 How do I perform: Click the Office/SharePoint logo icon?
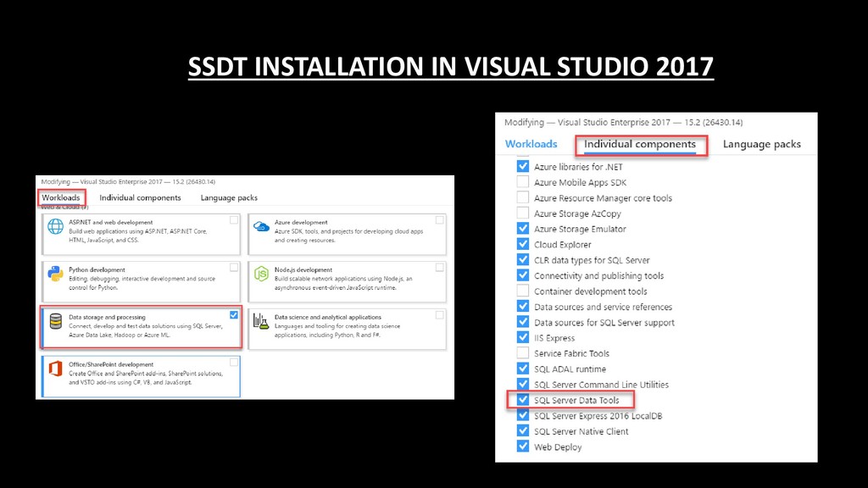coord(55,369)
